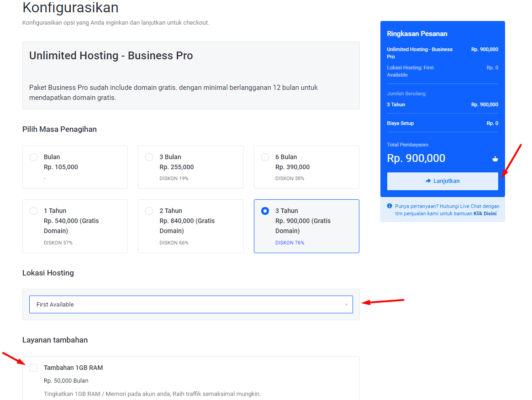Click the Ringkasan Pesanan summary heading
The height and width of the screenshot is (400, 532).
tap(417, 34)
